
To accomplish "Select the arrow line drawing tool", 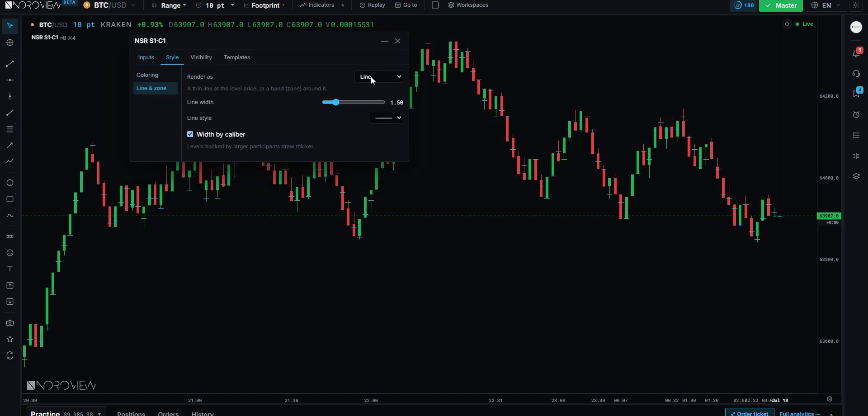I will [10, 146].
